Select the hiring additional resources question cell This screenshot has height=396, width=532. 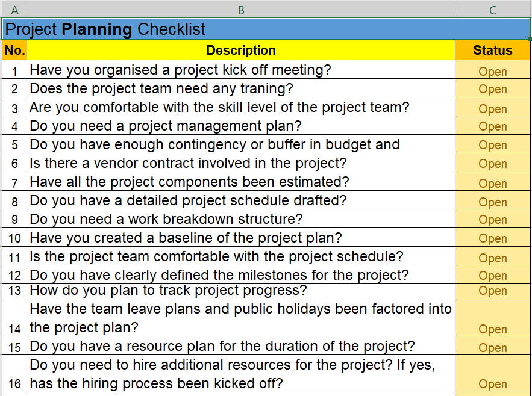coord(241,373)
